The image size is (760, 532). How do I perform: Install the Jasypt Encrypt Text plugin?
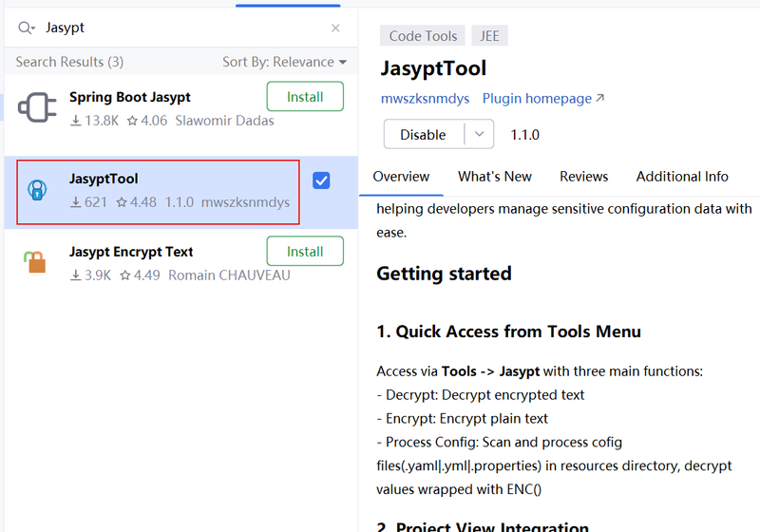305,251
